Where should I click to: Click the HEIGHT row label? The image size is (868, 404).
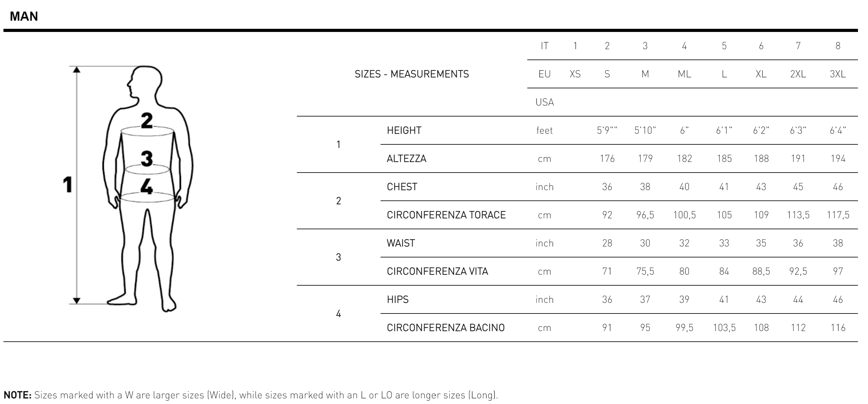tap(404, 131)
